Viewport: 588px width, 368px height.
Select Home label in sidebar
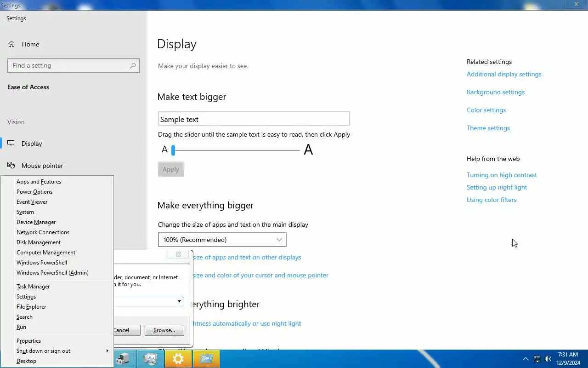[30, 44]
